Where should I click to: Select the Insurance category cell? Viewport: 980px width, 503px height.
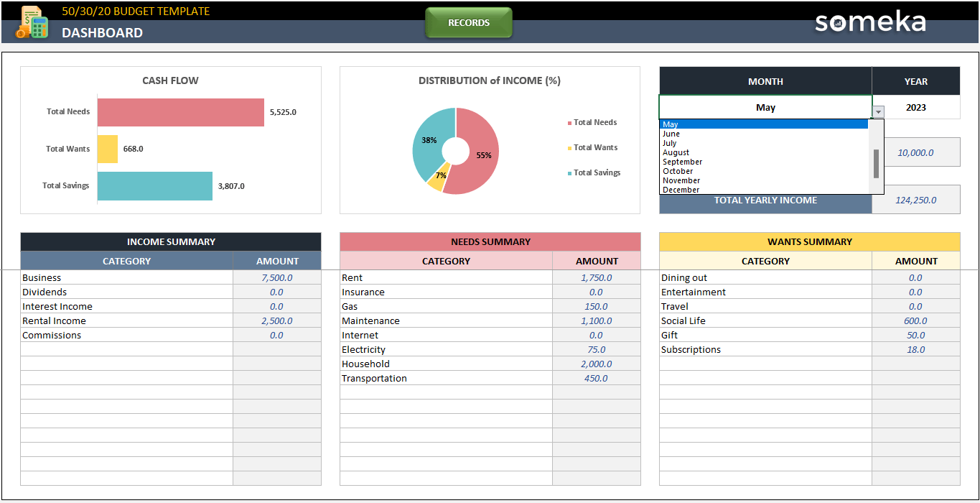point(447,292)
